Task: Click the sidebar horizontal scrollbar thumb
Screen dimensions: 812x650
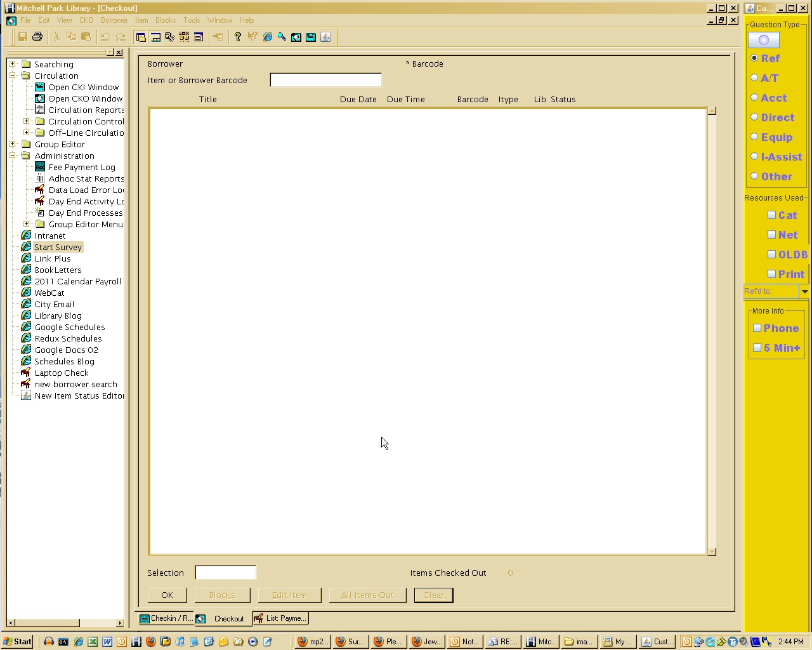Action: (44, 623)
